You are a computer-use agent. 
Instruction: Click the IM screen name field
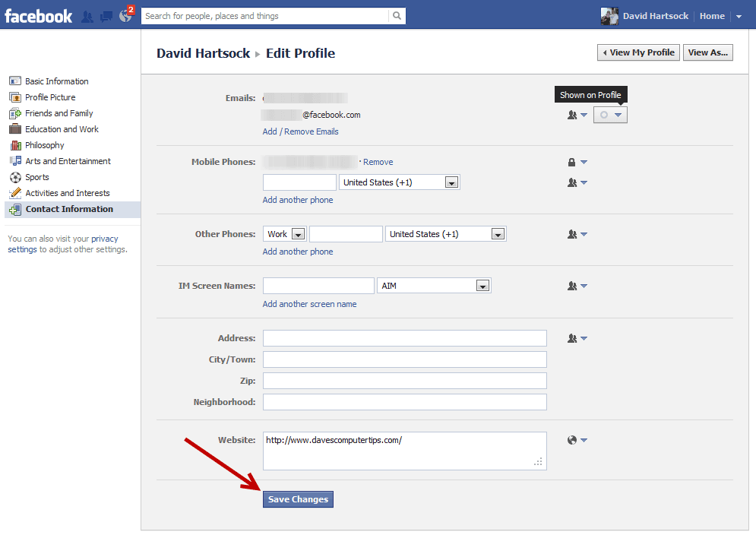click(318, 286)
